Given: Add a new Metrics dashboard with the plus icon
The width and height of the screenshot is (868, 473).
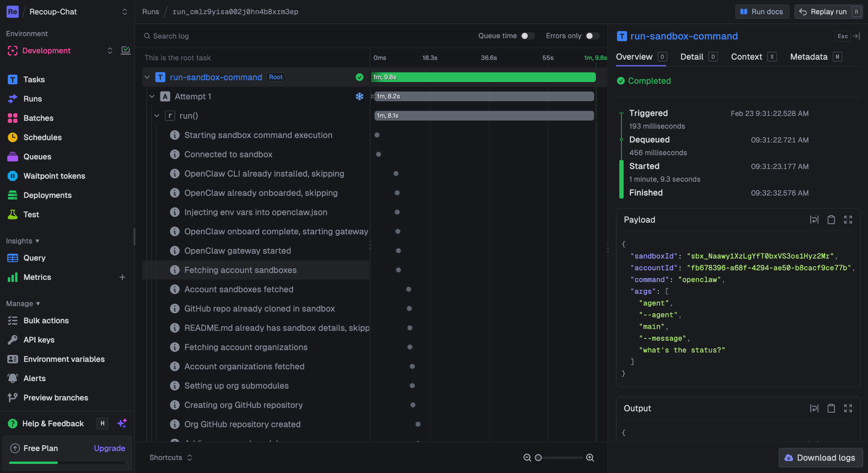Looking at the screenshot, I should coord(122,277).
